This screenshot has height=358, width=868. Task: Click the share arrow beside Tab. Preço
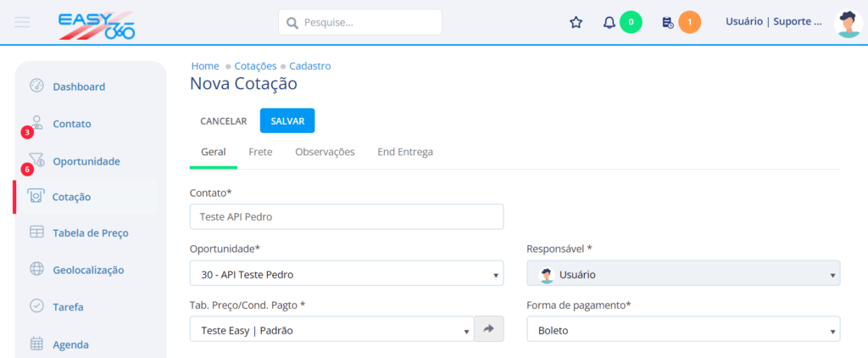pos(489,328)
